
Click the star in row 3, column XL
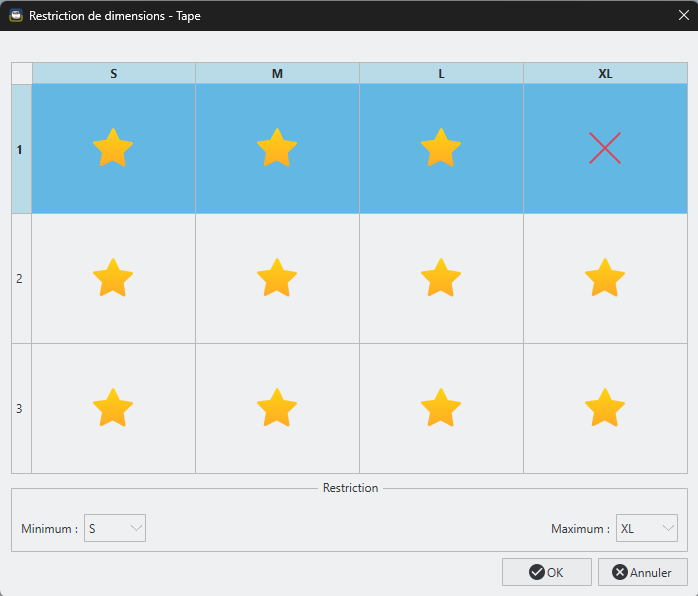tap(605, 408)
